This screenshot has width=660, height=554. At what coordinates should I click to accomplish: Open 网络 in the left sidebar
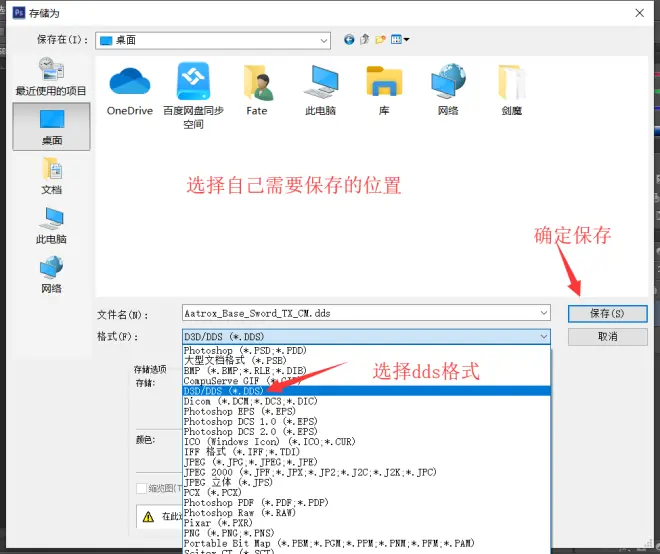[51, 274]
